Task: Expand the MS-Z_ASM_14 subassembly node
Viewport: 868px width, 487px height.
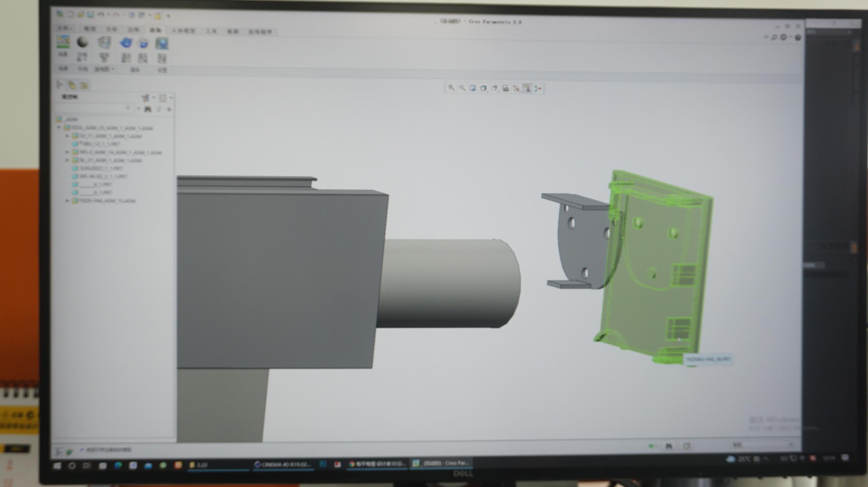Action: point(67,152)
